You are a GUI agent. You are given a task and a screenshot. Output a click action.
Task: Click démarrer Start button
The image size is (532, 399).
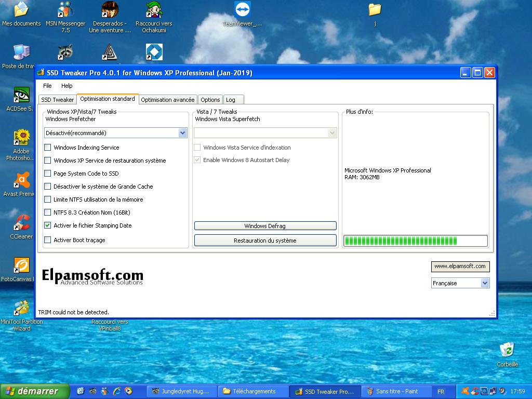point(35,391)
